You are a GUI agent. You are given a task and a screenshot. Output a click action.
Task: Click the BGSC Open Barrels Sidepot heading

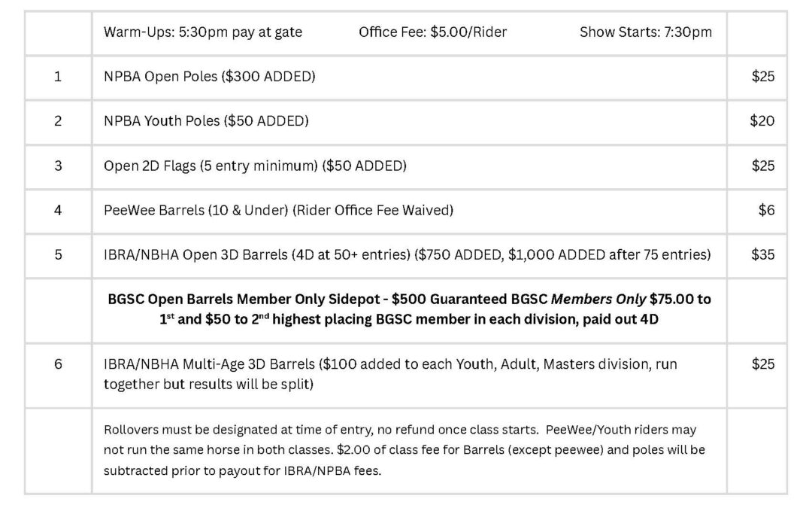(409, 309)
